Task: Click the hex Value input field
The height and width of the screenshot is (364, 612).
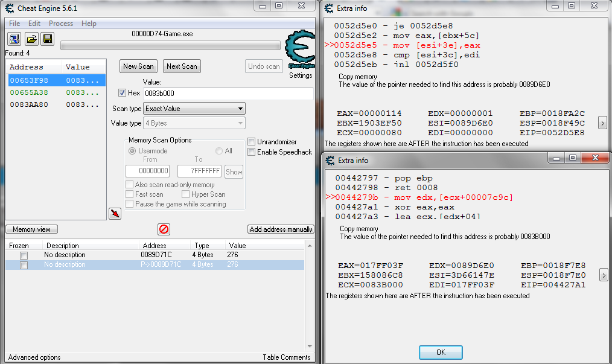Action: pyautogui.click(x=228, y=94)
